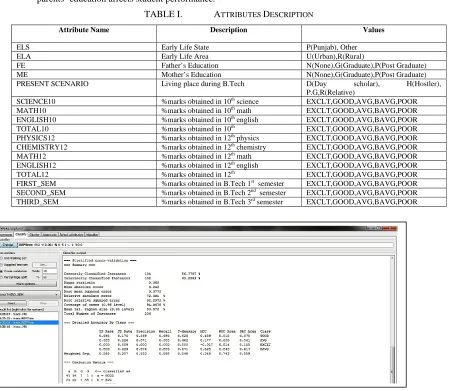This screenshot has height=391, width=449.
Task: Click the 'Early Life State' description cell
Action: (x=229, y=47)
